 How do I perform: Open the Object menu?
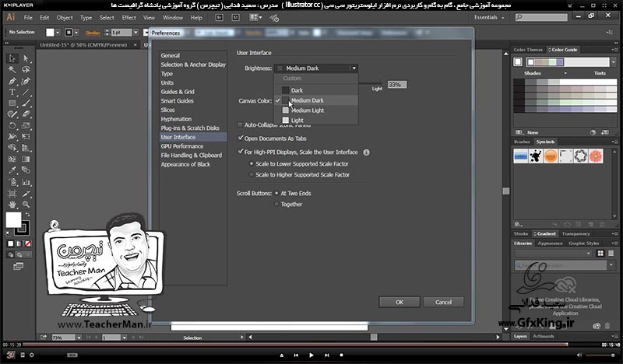tap(65, 17)
